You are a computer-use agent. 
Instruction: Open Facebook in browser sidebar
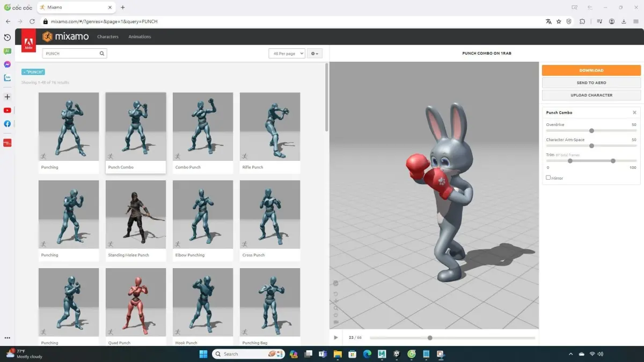(x=7, y=124)
